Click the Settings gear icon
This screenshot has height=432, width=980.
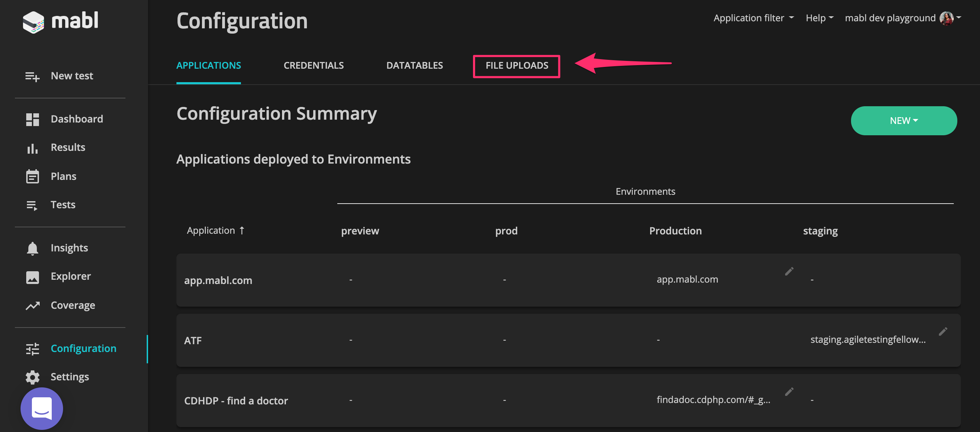coord(32,377)
